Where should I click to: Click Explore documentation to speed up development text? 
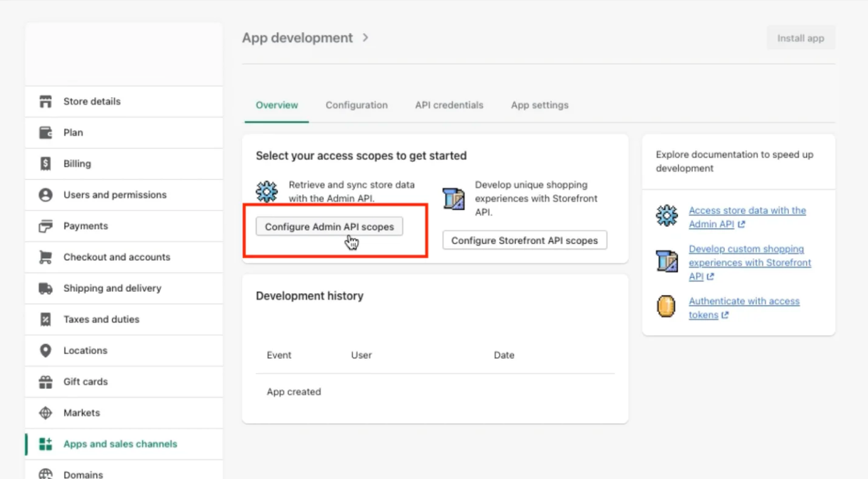point(735,161)
